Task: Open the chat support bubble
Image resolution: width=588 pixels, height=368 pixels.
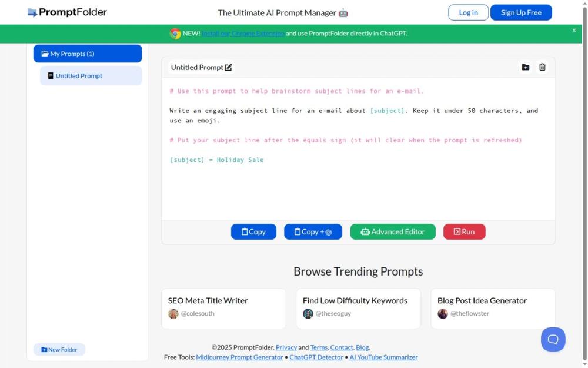Action: (553, 339)
